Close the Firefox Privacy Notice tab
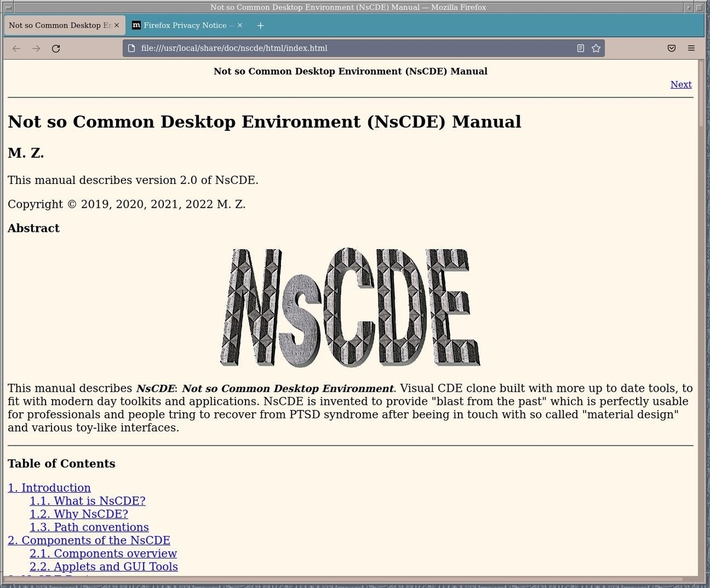The image size is (710, 588). [x=240, y=25]
